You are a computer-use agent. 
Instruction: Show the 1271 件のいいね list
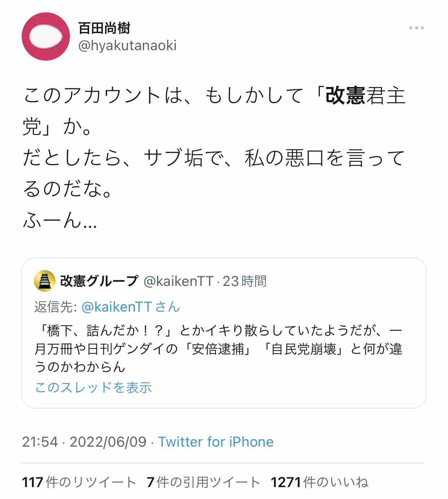[319, 481]
